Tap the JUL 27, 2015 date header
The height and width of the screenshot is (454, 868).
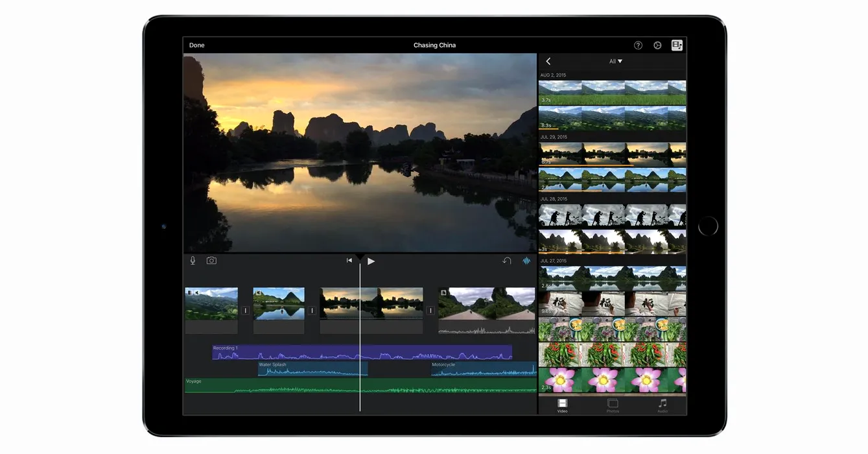pyautogui.click(x=554, y=261)
